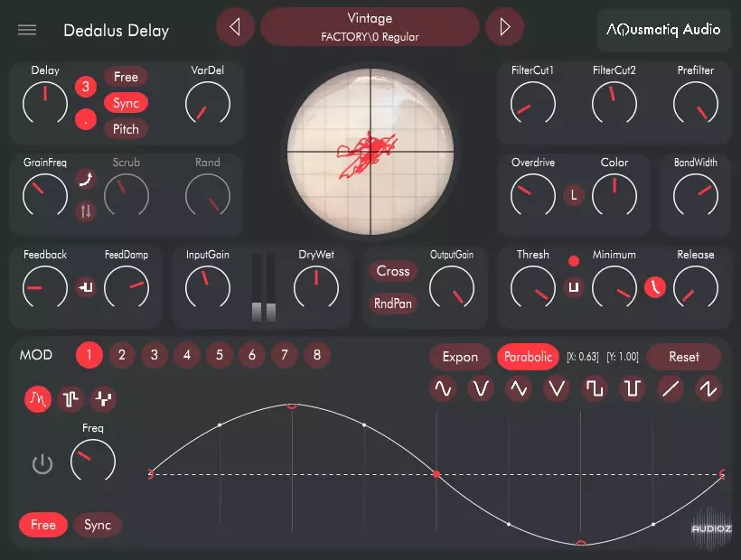Screen dimensions: 741x560
Task: Open the Vintage preset name selector
Action: [370, 27]
